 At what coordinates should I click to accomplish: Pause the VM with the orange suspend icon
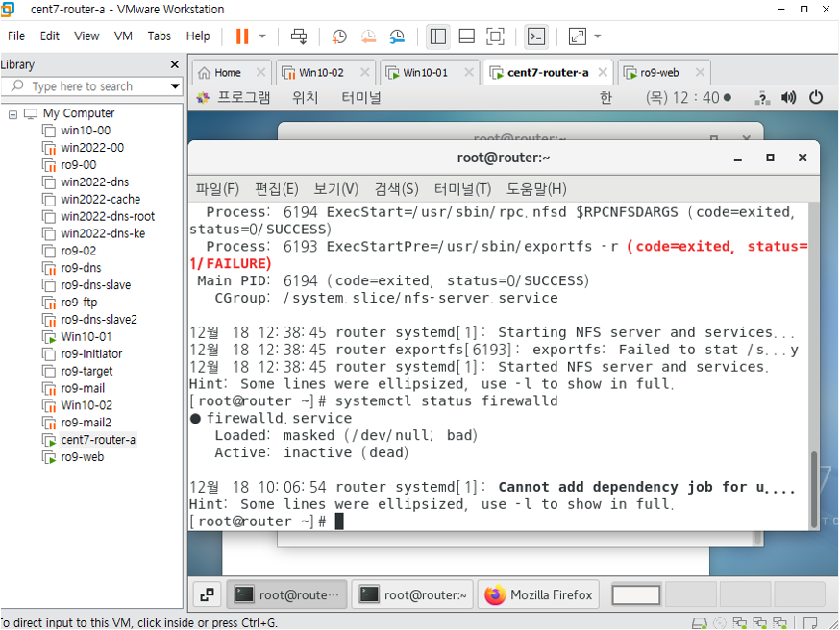(242, 36)
